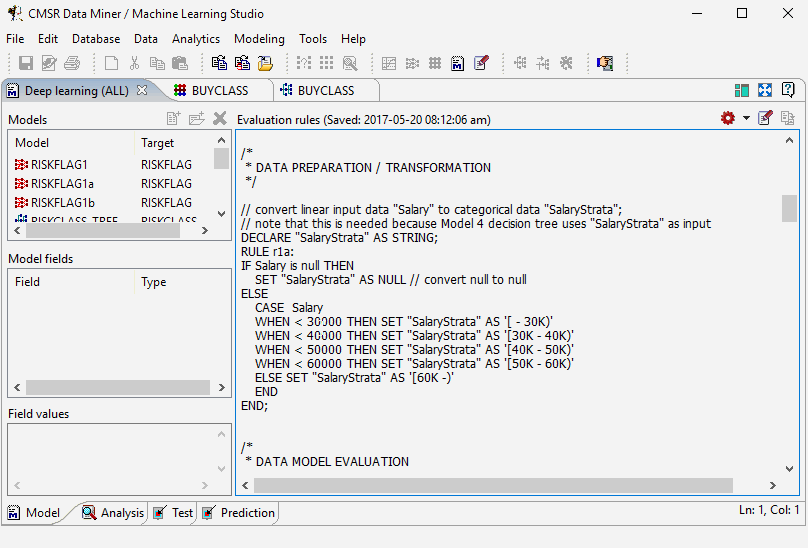Open the Data menu
This screenshot has width=808, height=548.
146,39
